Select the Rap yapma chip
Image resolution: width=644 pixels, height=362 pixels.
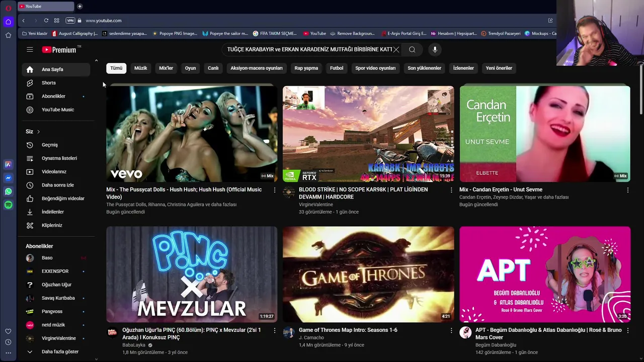pos(306,68)
